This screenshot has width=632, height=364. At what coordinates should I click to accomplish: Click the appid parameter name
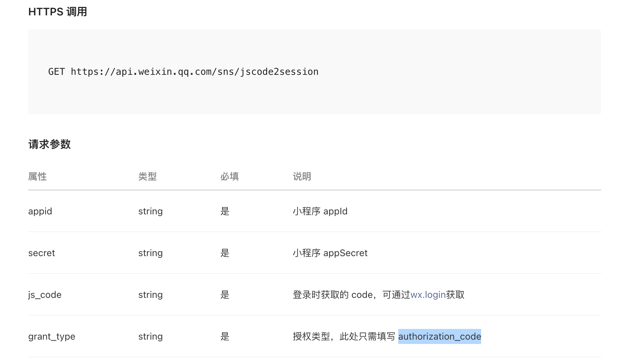40,211
